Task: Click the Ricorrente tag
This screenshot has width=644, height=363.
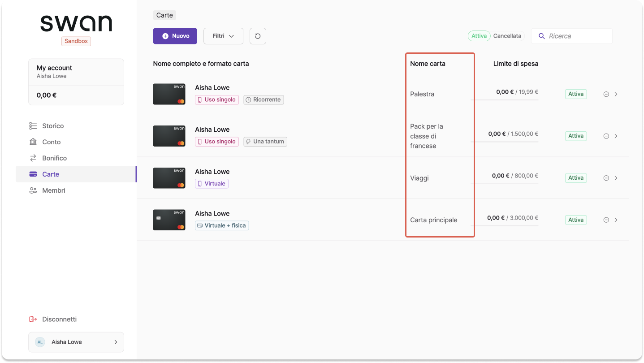Action: click(264, 100)
